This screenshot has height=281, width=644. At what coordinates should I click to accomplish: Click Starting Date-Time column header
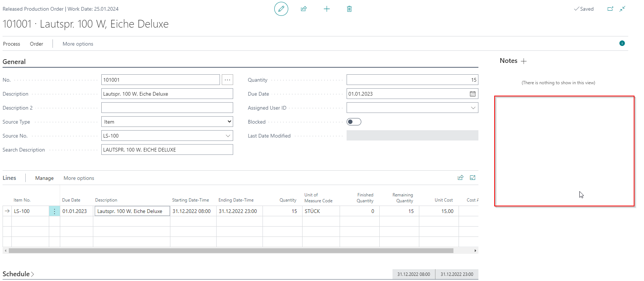click(191, 200)
